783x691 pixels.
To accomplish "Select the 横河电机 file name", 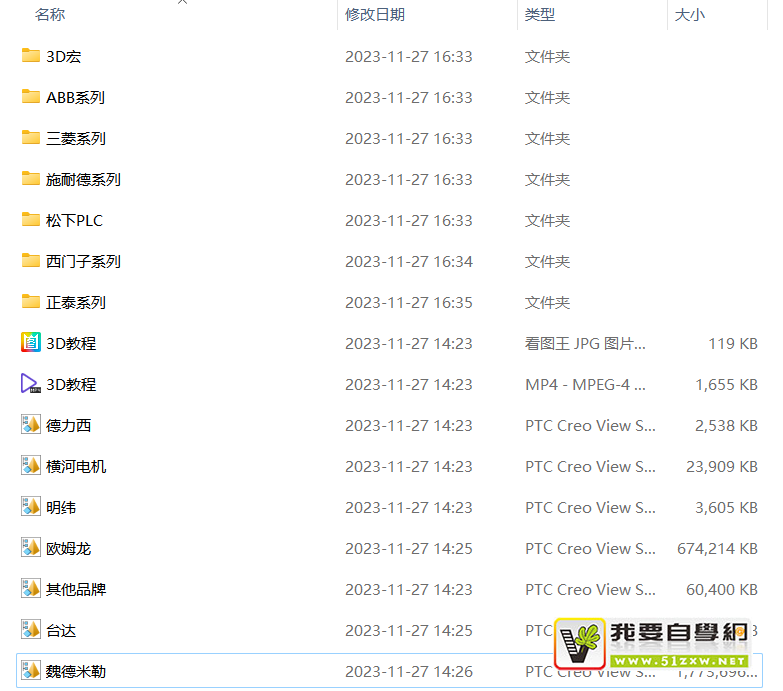I will tap(76, 466).
